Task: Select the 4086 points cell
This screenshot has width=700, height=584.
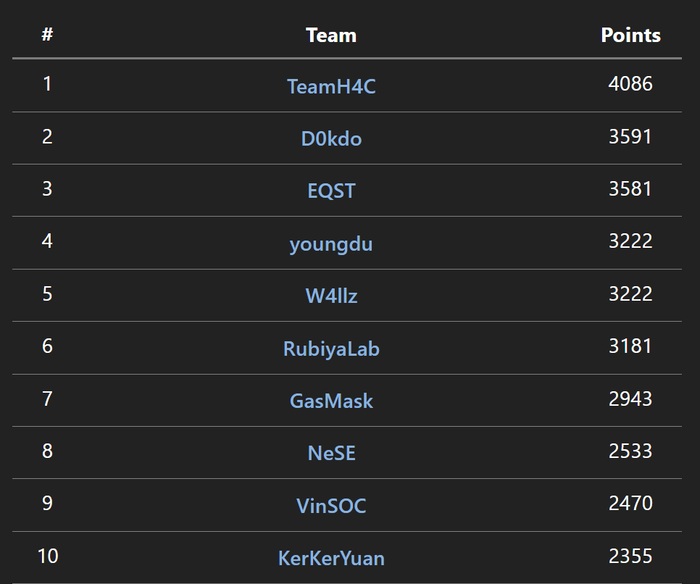Action: 630,83
